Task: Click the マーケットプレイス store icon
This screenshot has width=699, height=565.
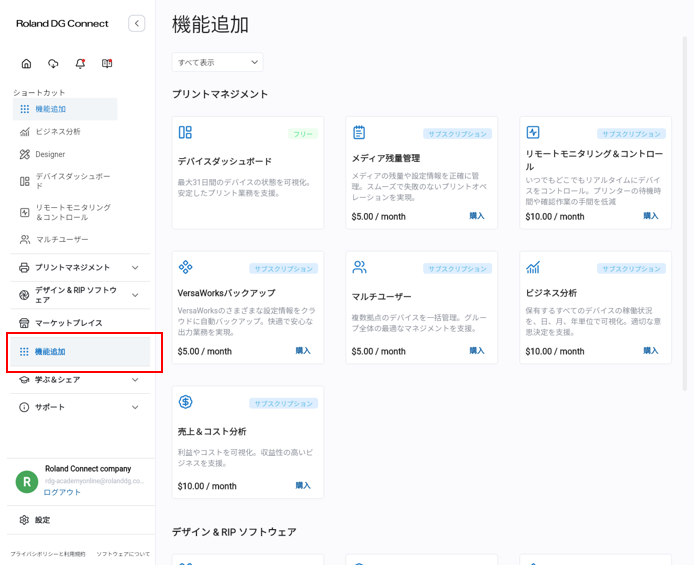Action: (x=24, y=323)
